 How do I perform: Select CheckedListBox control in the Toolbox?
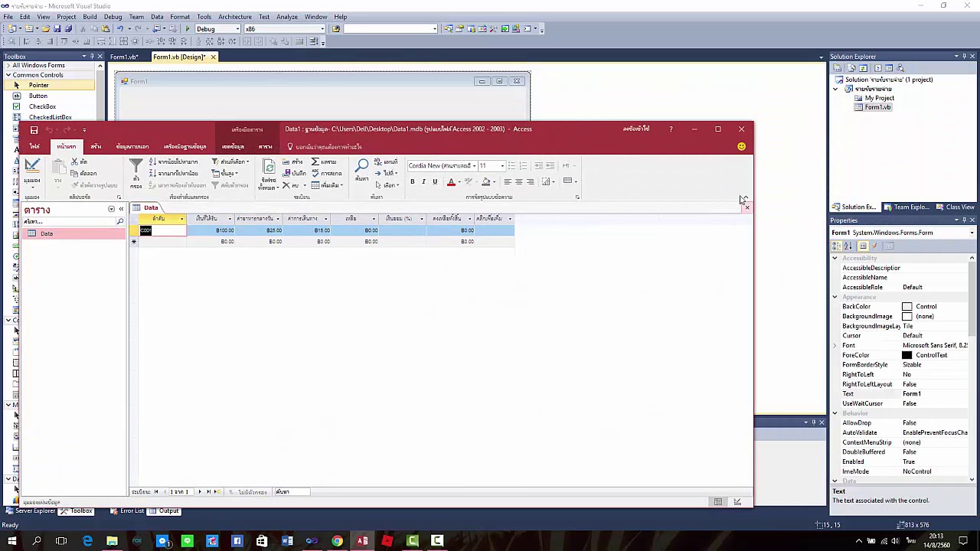pyautogui.click(x=51, y=117)
